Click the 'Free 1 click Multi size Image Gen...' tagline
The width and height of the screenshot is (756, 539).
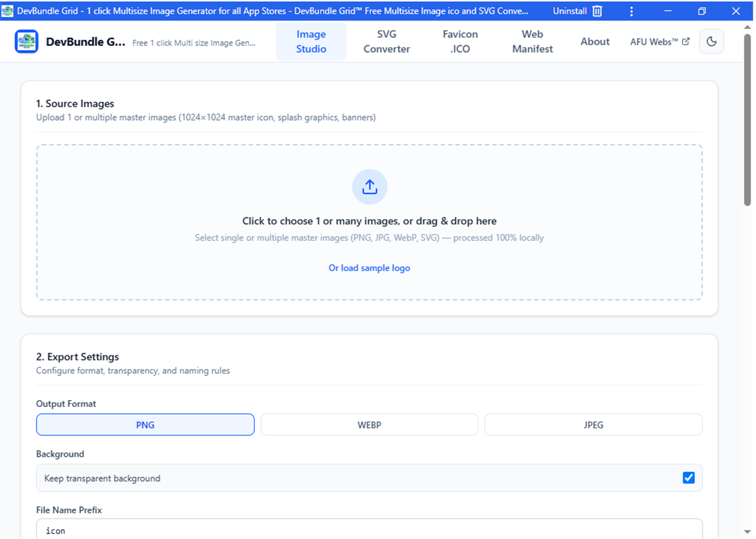[x=194, y=43]
